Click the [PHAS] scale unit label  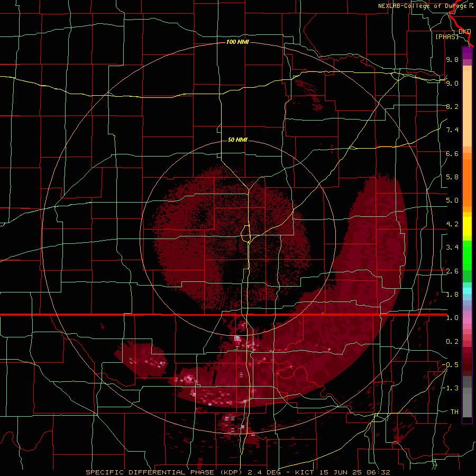coord(447,36)
